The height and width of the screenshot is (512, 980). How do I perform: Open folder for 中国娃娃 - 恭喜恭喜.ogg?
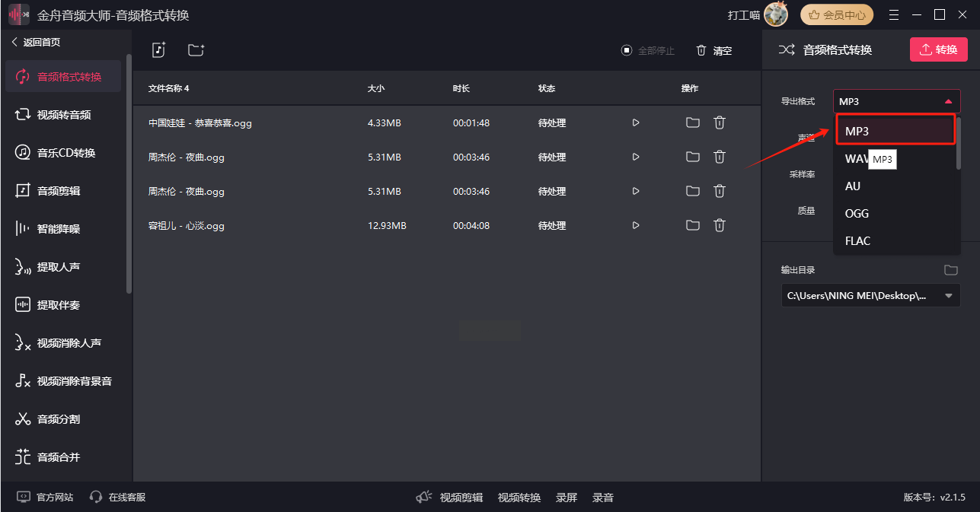692,122
